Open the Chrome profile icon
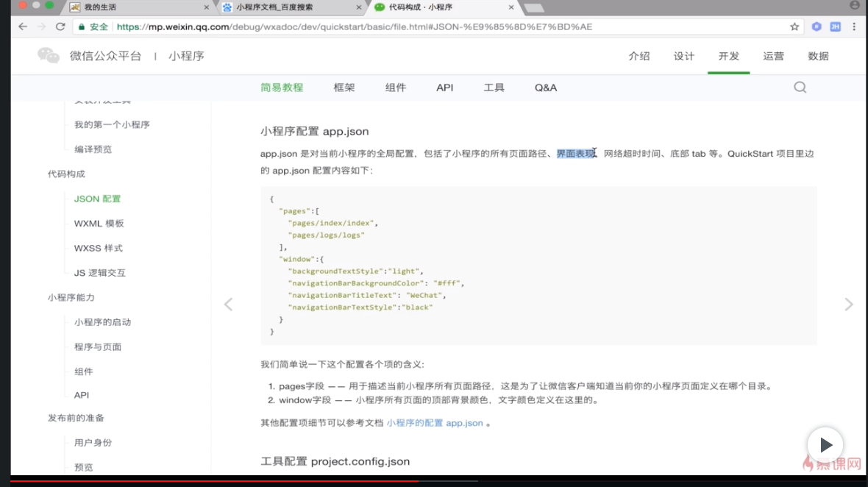 click(854, 5)
